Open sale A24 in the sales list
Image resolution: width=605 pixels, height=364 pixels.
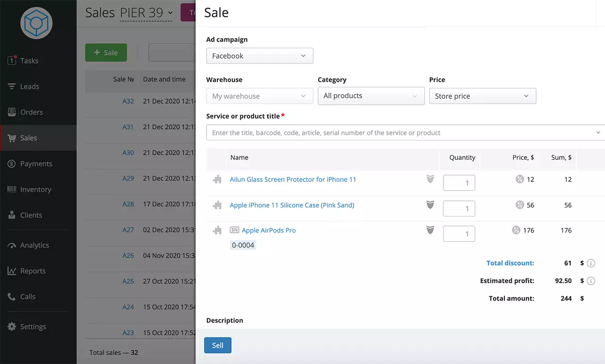(x=128, y=307)
